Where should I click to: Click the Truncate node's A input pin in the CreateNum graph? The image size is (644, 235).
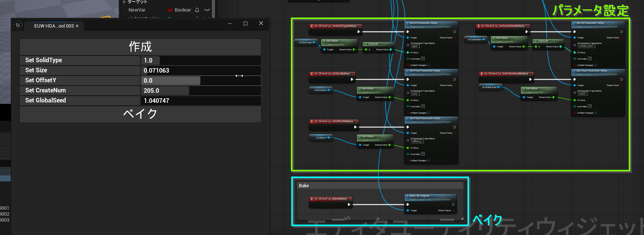[536, 47]
